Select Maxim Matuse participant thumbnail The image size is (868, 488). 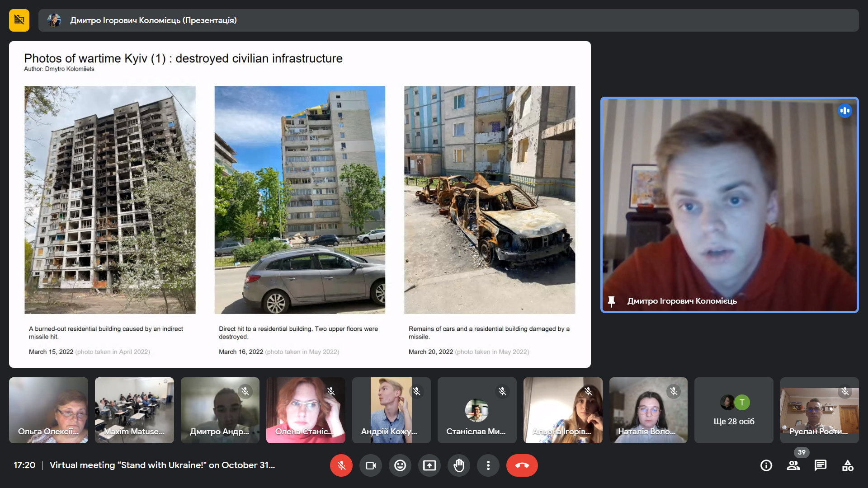(134, 410)
